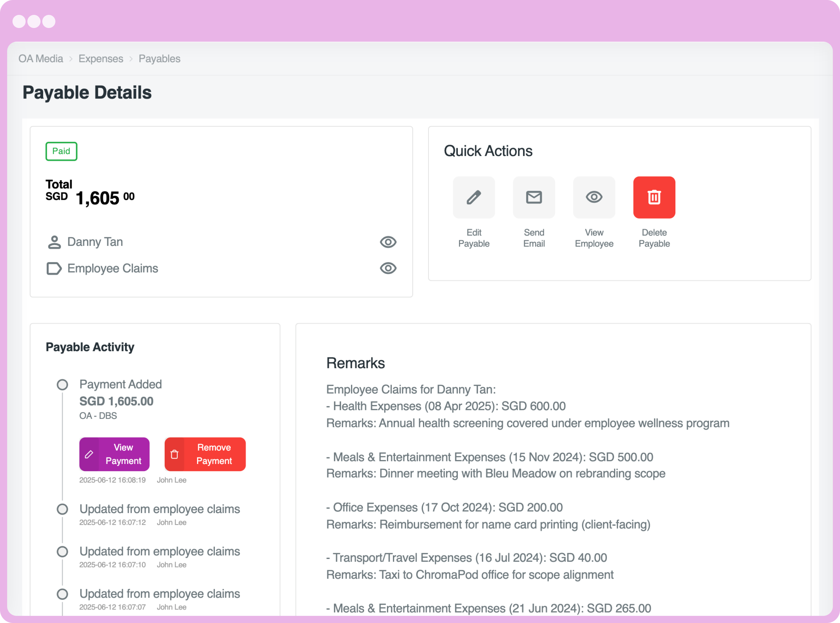Click the Edit Payable pencil icon
840x623 pixels.
pos(474,197)
